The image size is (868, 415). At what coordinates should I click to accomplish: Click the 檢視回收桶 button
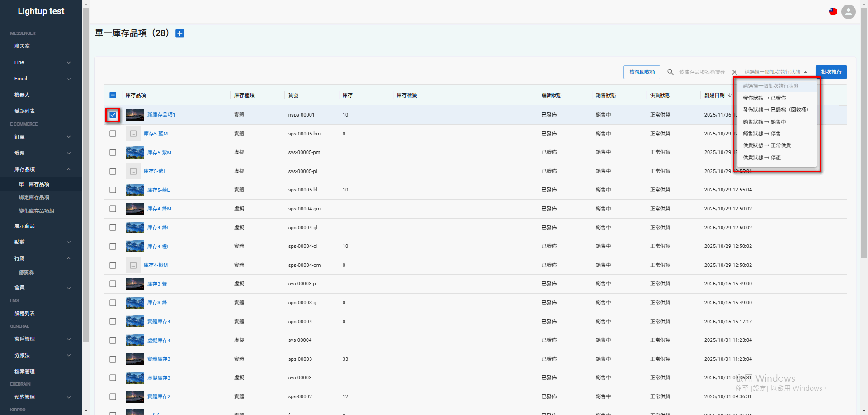(642, 72)
